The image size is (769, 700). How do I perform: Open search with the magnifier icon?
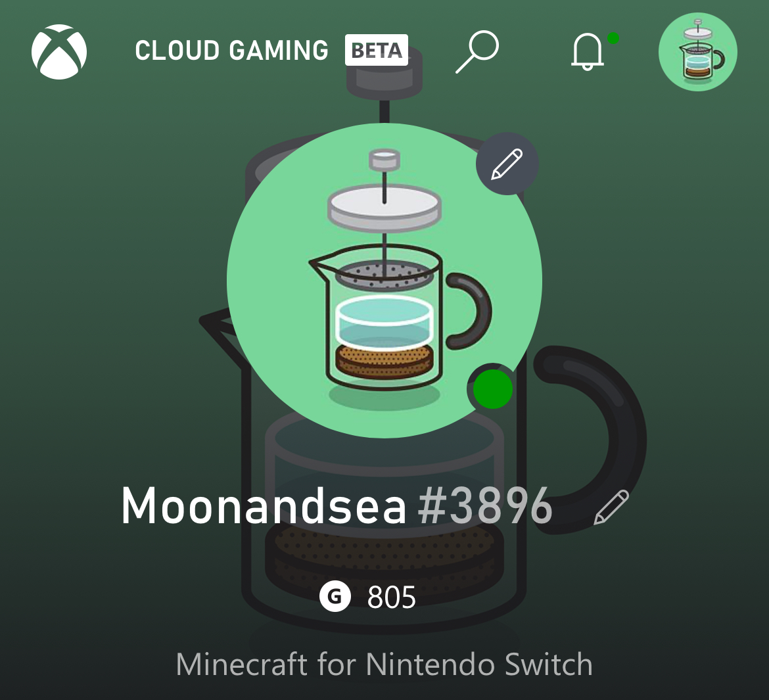(x=477, y=51)
